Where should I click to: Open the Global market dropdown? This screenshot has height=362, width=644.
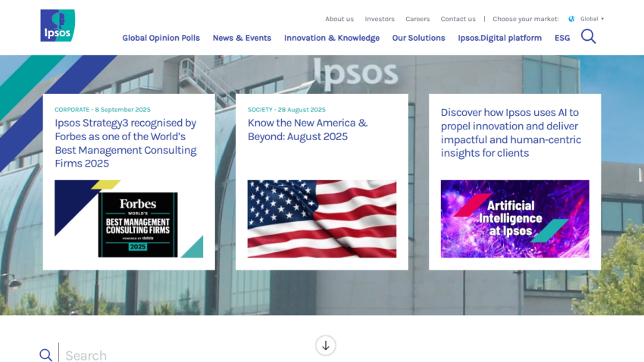coord(592,19)
